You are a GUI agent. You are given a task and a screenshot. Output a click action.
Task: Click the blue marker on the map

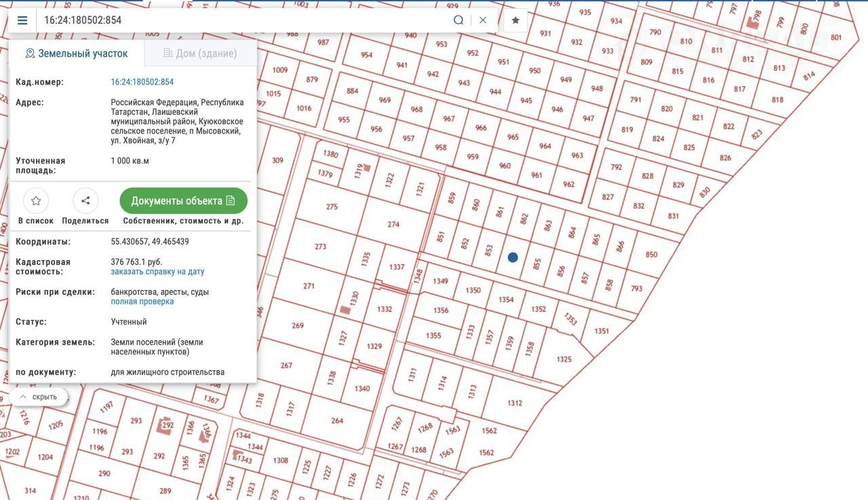[x=513, y=257]
